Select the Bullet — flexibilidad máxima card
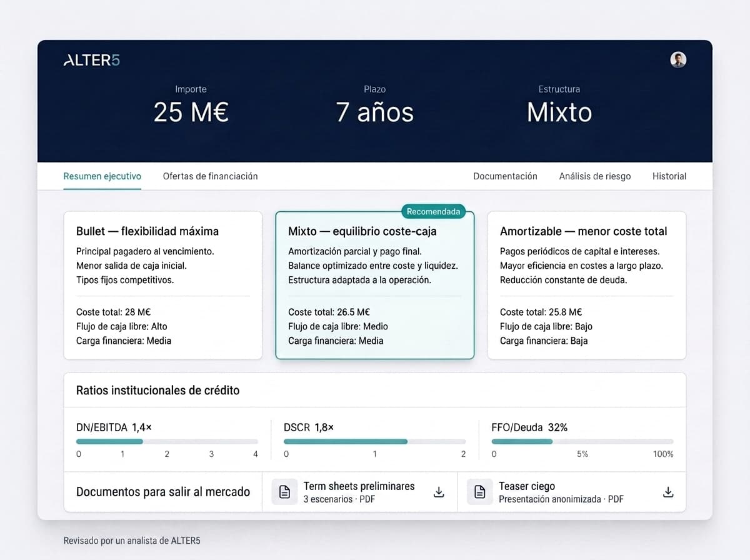This screenshot has width=750, height=560. (x=162, y=285)
